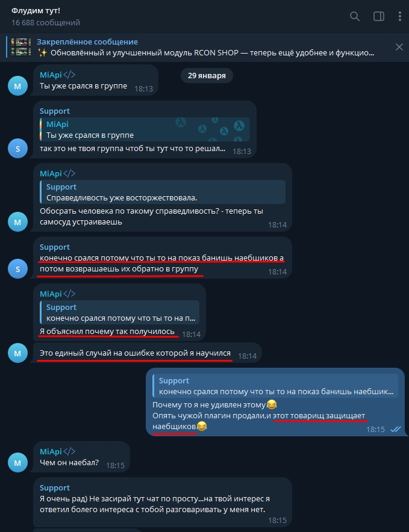Open Support avatar beside the "не твоя группа" reply
The image size is (409, 532).
point(17,148)
